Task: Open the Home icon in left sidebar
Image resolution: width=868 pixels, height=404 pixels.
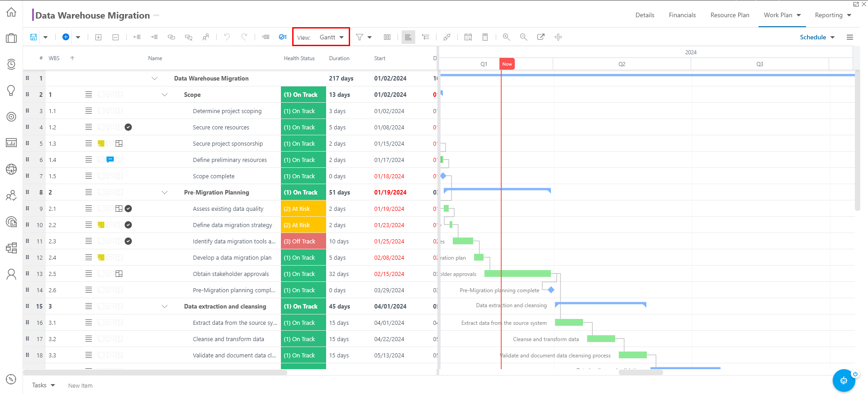Action: pyautogui.click(x=11, y=12)
